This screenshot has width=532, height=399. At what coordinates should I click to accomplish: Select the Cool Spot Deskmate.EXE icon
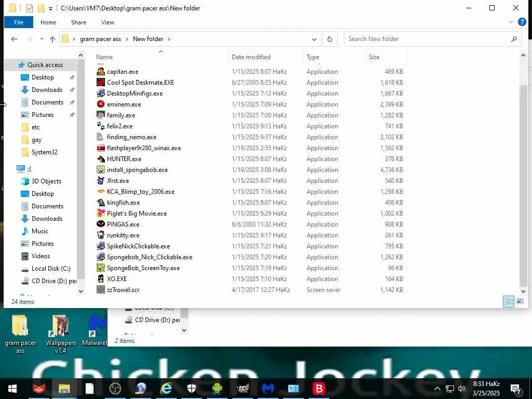point(100,83)
